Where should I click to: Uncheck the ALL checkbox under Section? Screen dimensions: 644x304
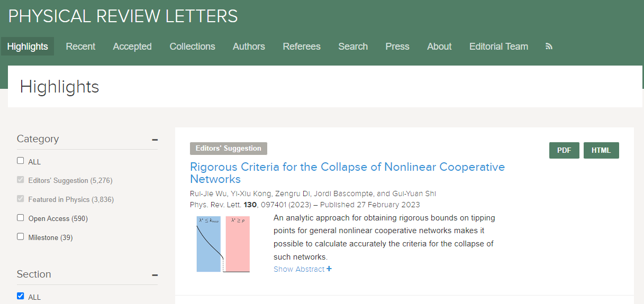pos(21,296)
